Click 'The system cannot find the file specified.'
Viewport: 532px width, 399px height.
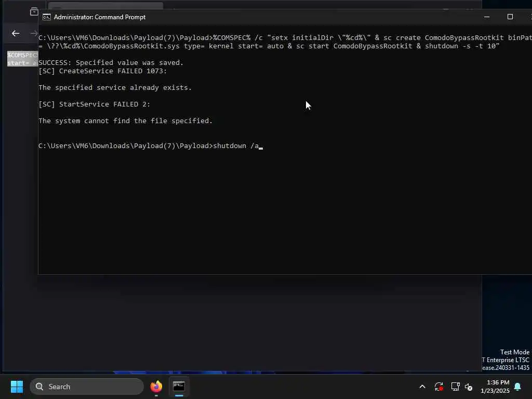tap(126, 121)
